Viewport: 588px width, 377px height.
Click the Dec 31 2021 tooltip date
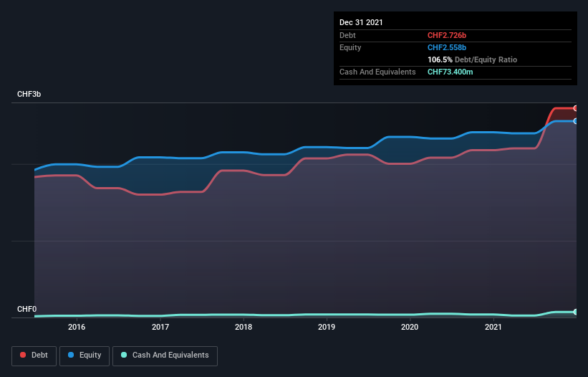point(361,22)
